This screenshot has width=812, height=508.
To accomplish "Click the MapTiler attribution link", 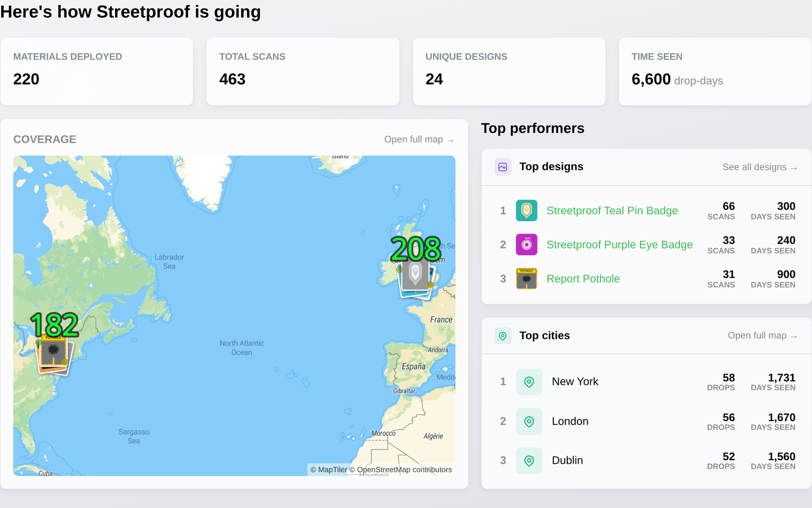I will pos(329,470).
